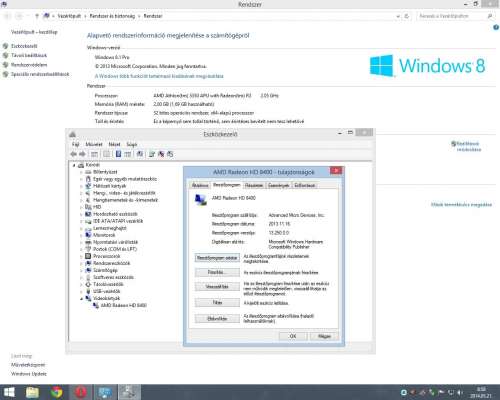The image size is (500, 400).
Task: Expand the Billentyűzet node
Action: (x=81, y=172)
